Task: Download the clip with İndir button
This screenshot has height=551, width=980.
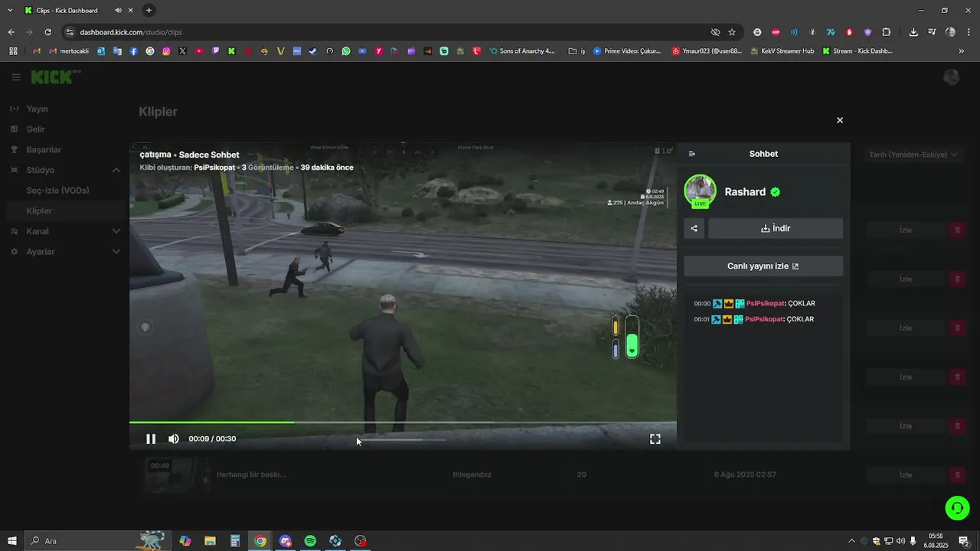Action: click(776, 228)
